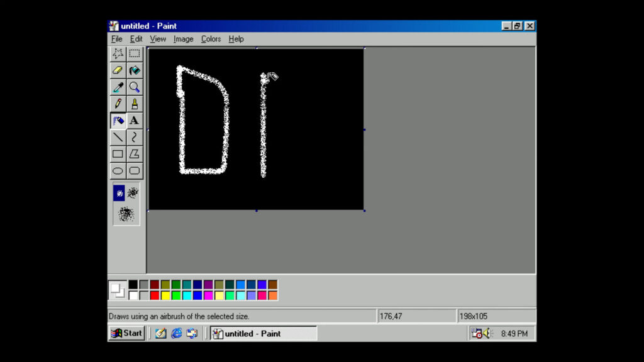The width and height of the screenshot is (644, 362).
Task: Select the Text tool
Action: point(134,120)
